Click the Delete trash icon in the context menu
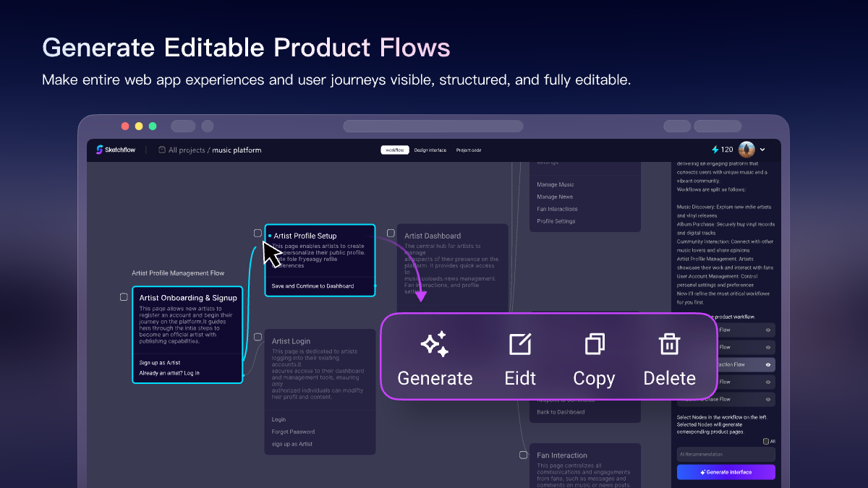Screen dimensions: 868x488 669,345
